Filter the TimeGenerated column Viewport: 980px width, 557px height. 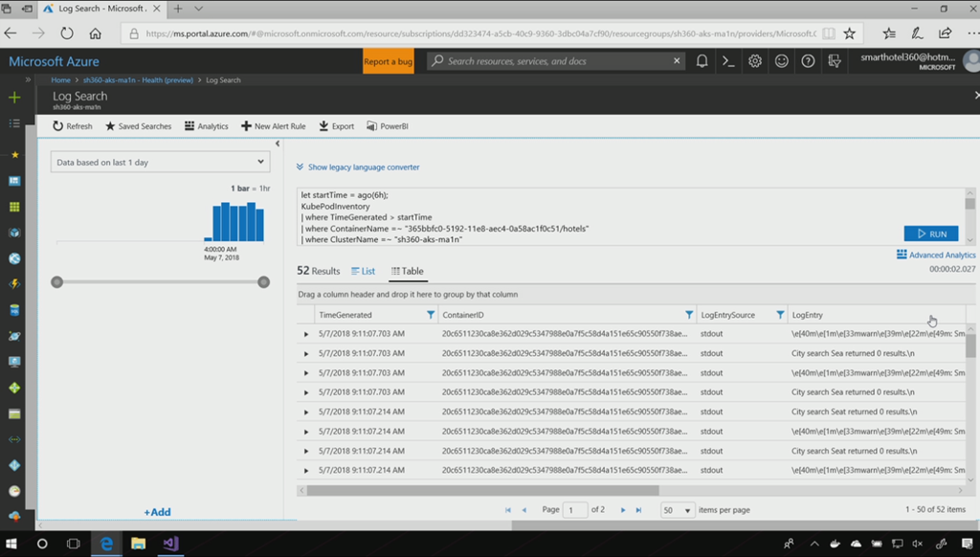[x=430, y=315]
